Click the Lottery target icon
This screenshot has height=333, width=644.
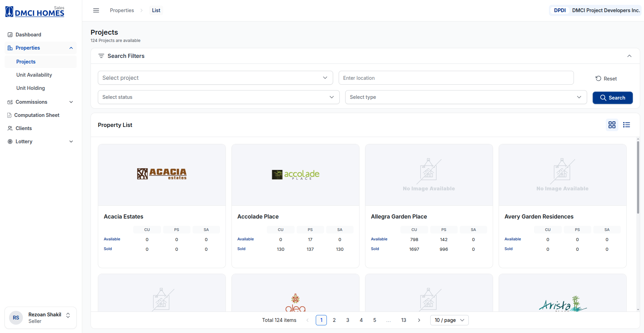click(x=10, y=142)
